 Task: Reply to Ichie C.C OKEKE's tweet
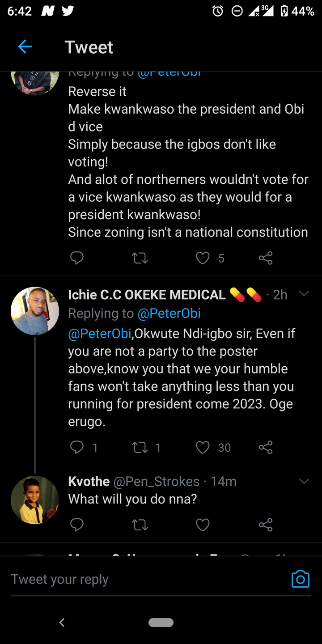(77, 447)
